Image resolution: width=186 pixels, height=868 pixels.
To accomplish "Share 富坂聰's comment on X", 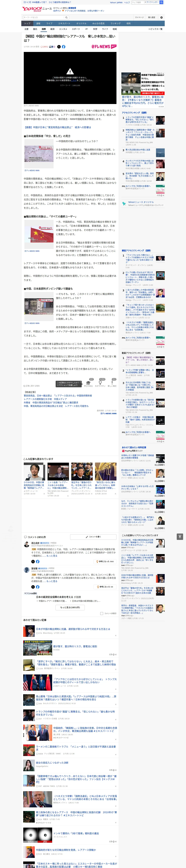I will (33, 587).
